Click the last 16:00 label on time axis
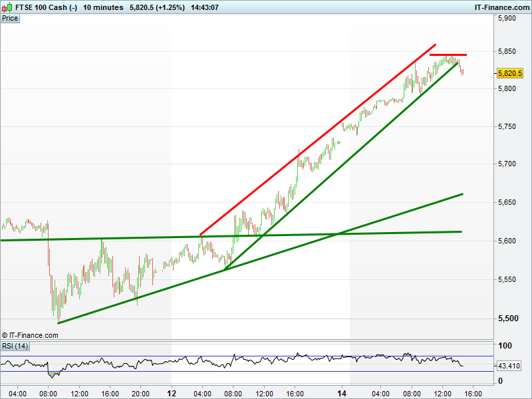 [x=473, y=393]
